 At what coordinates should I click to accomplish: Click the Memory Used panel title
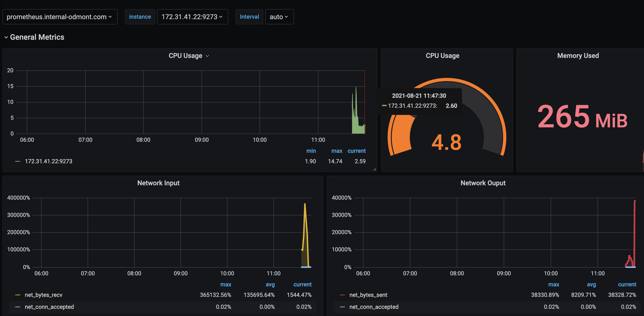[x=578, y=56]
